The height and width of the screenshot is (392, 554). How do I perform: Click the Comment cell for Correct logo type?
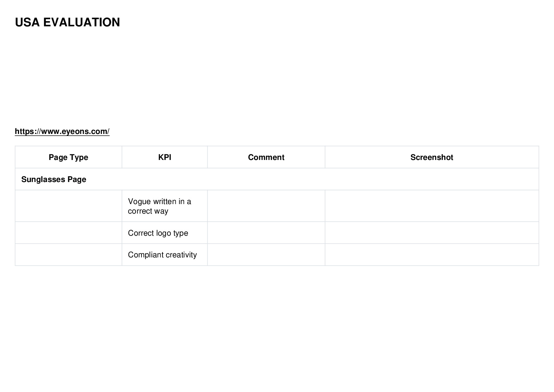266,233
